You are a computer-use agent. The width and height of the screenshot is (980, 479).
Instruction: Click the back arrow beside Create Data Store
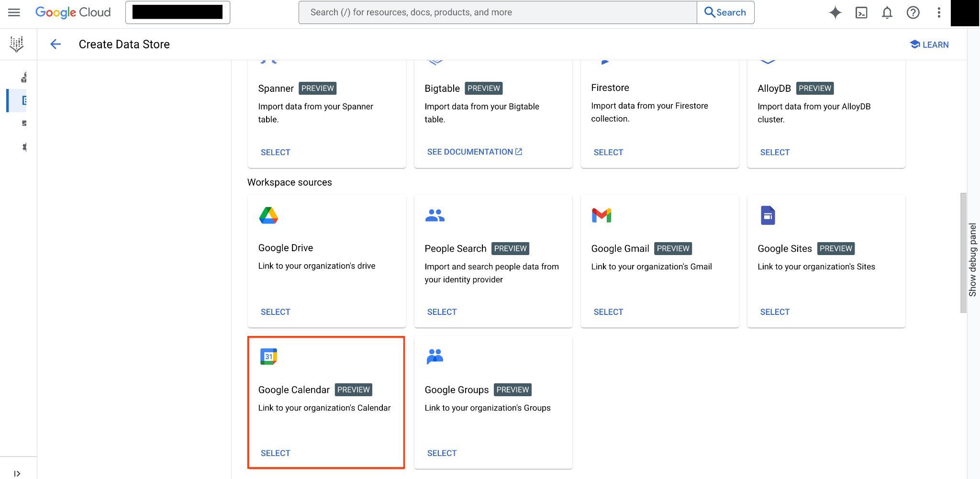coord(56,44)
